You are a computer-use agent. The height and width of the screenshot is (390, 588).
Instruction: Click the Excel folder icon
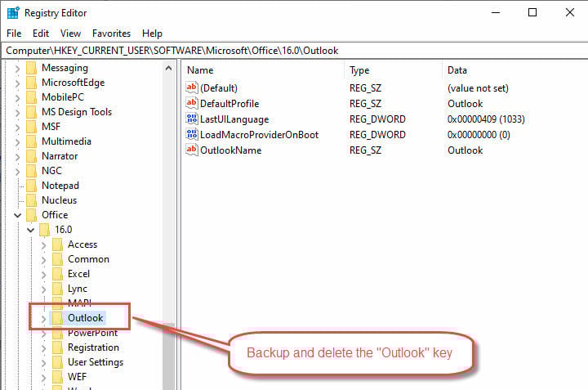coord(58,274)
